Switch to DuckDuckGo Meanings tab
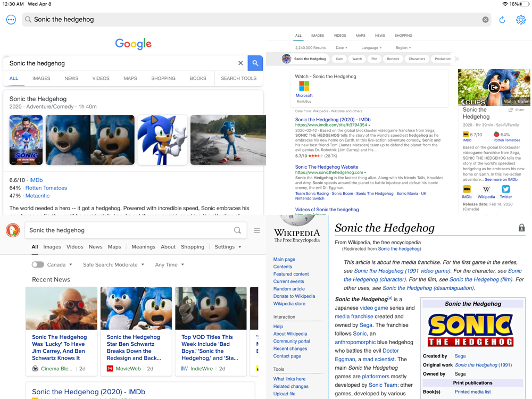 [x=143, y=247]
